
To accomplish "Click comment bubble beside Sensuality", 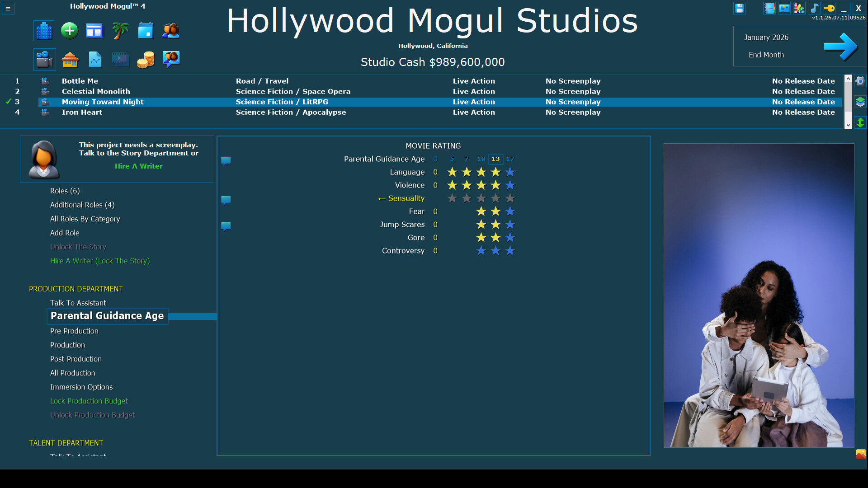I will pyautogui.click(x=226, y=200).
